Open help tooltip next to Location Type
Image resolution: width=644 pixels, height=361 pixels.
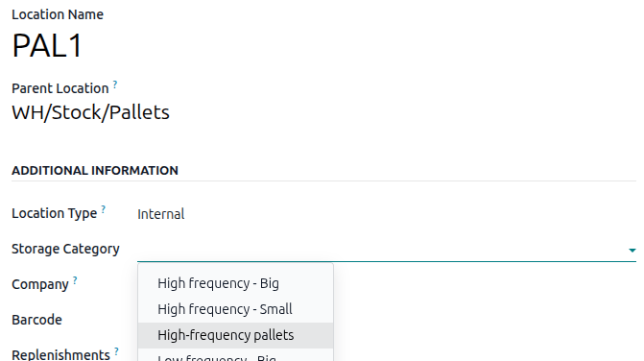pos(104,209)
